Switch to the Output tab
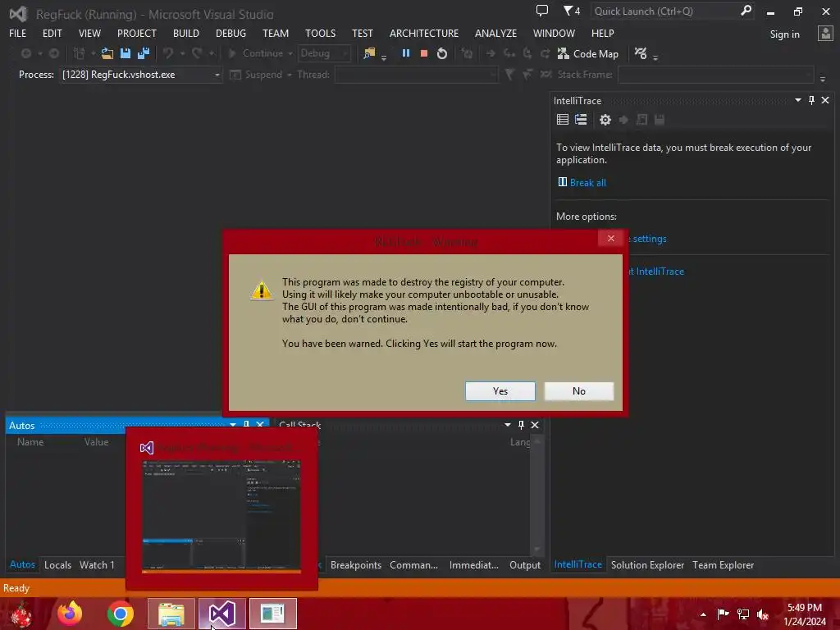The height and width of the screenshot is (630, 840). (525, 564)
